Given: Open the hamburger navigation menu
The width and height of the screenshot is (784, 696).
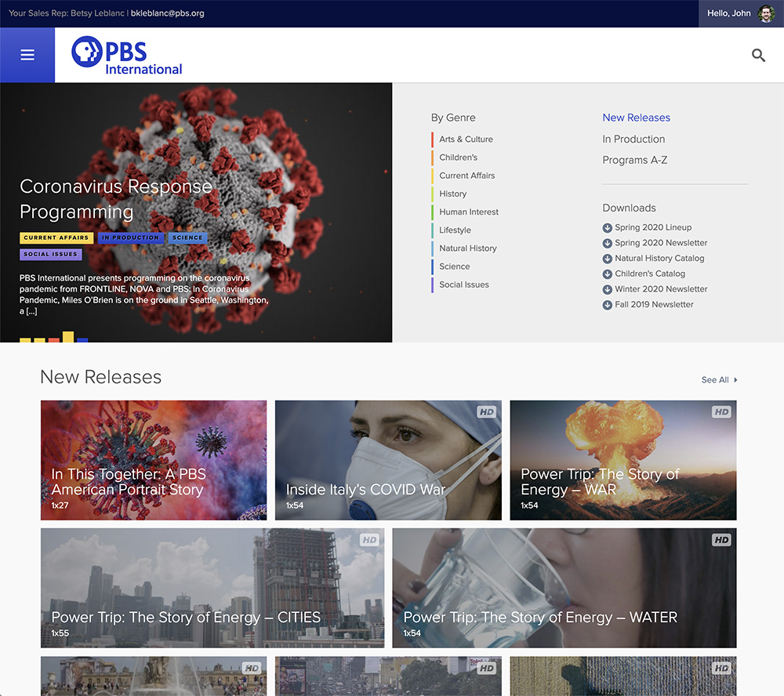Looking at the screenshot, I should 27,55.
